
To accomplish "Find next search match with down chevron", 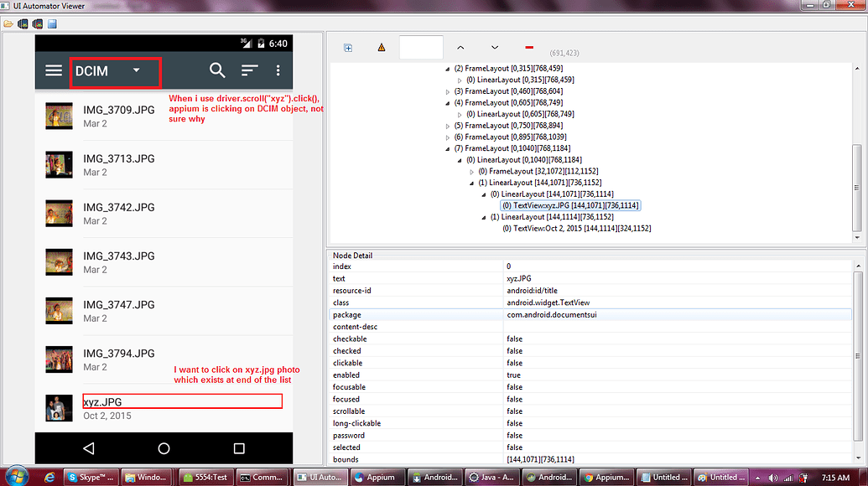I will 494,48.
